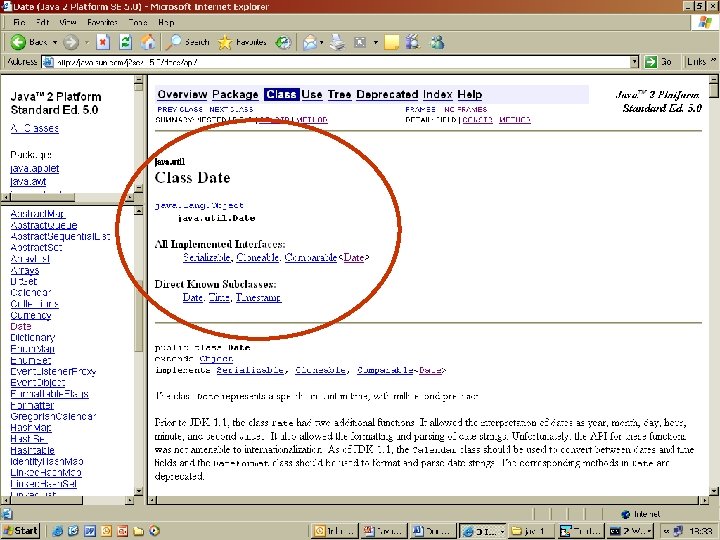Open the folder icon in quick launch
Image resolution: width=720 pixels, height=540 pixels.
(x=138, y=531)
